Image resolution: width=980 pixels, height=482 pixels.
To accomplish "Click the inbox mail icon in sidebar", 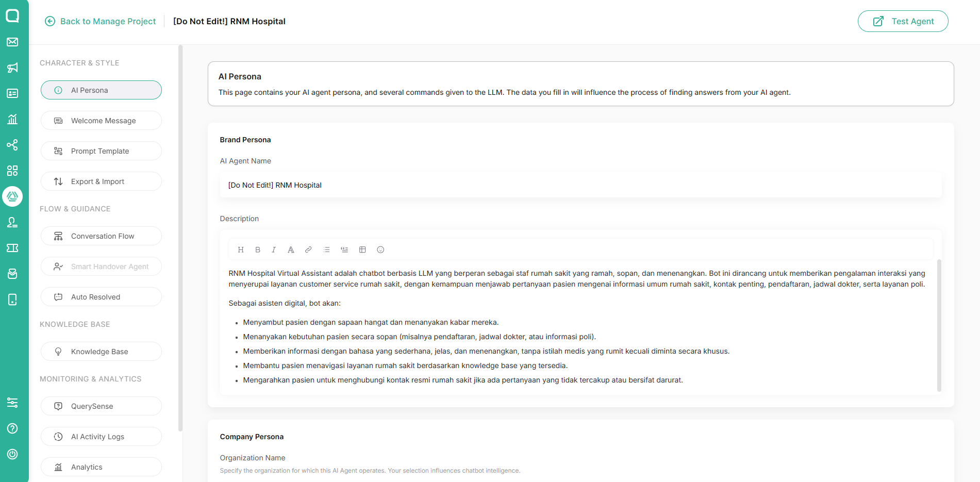I will click(12, 42).
